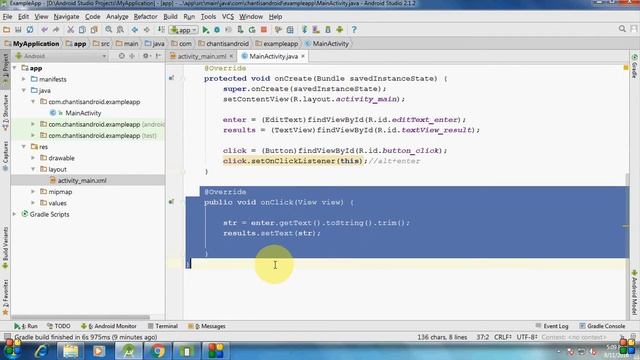Open the File menu
The height and width of the screenshot is (360, 640).
[7, 17]
